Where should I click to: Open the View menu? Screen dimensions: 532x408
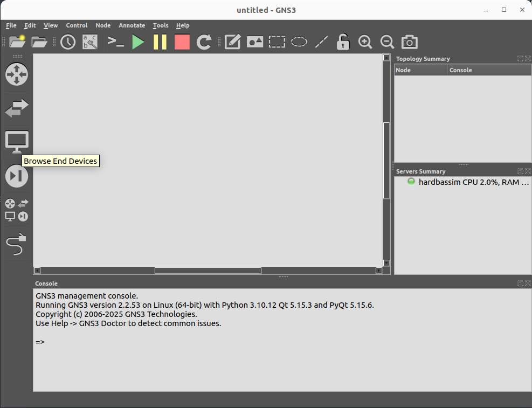pos(51,25)
